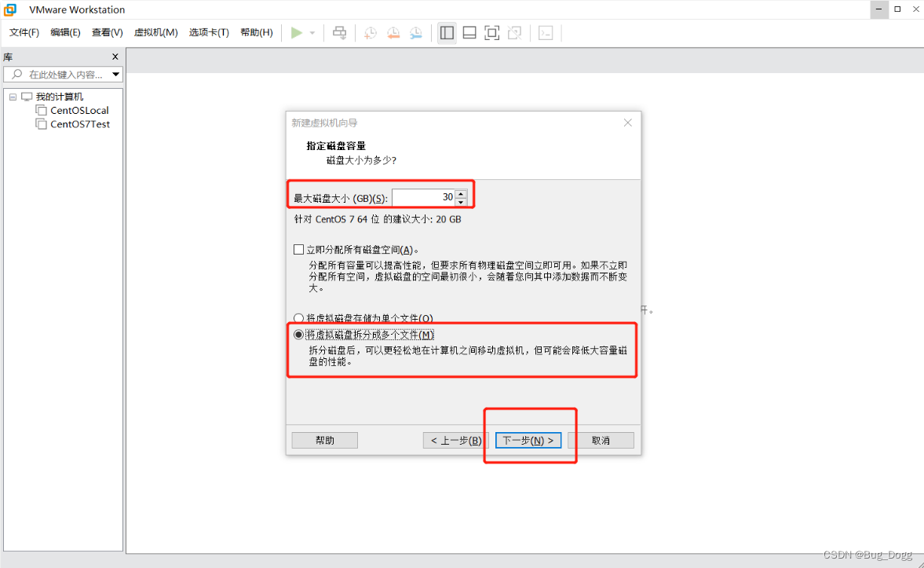
Task: Click the 指定磁盘容量 heading text
Action: pyautogui.click(x=336, y=145)
